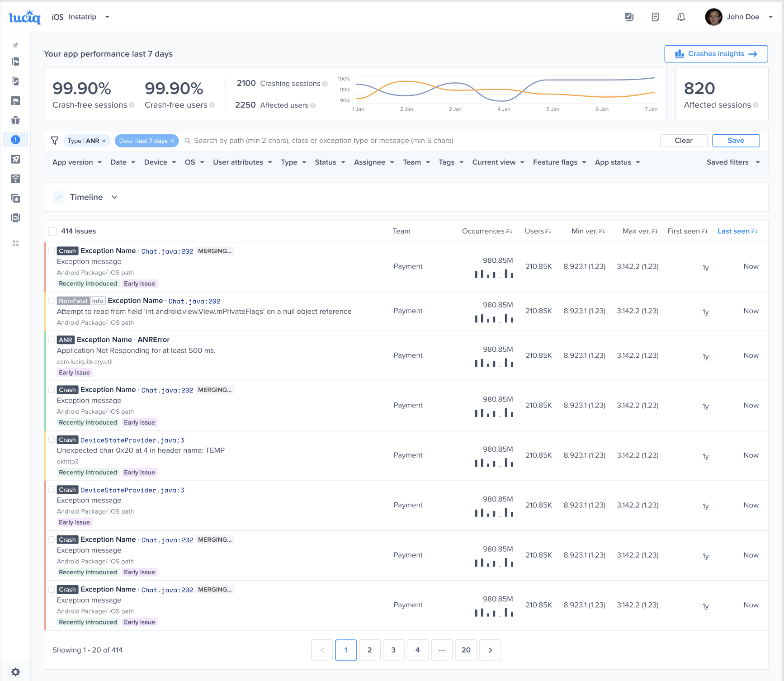Click the pin icon at sidebar top
784x681 pixels.
pyautogui.click(x=15, y=45)
